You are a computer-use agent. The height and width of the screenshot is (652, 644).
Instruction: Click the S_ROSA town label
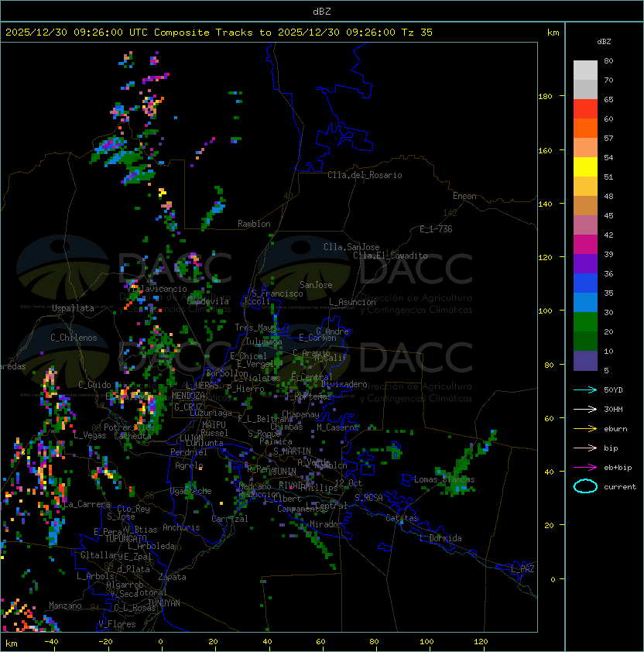(x=368, y=498)
